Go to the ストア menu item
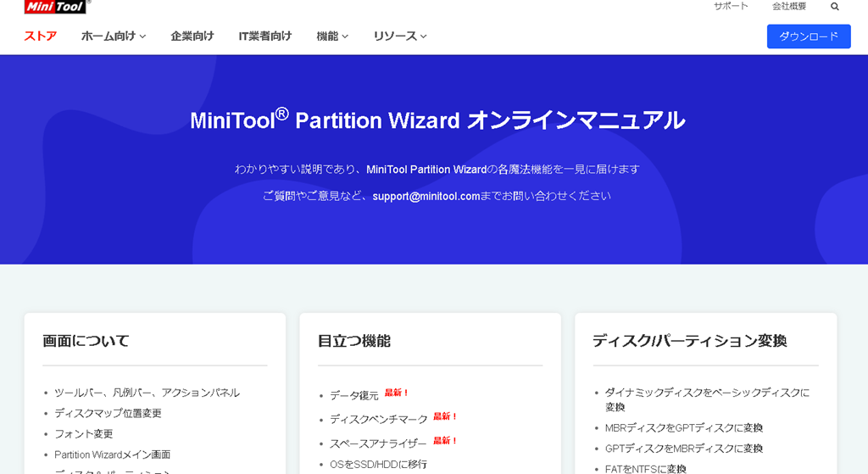 [41, 36]
